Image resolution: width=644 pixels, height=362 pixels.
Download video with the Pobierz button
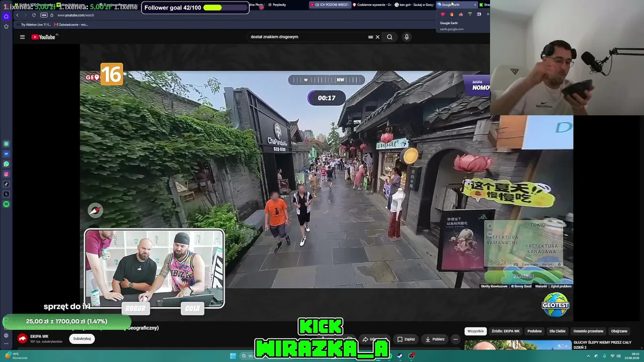tap(434, 339)
